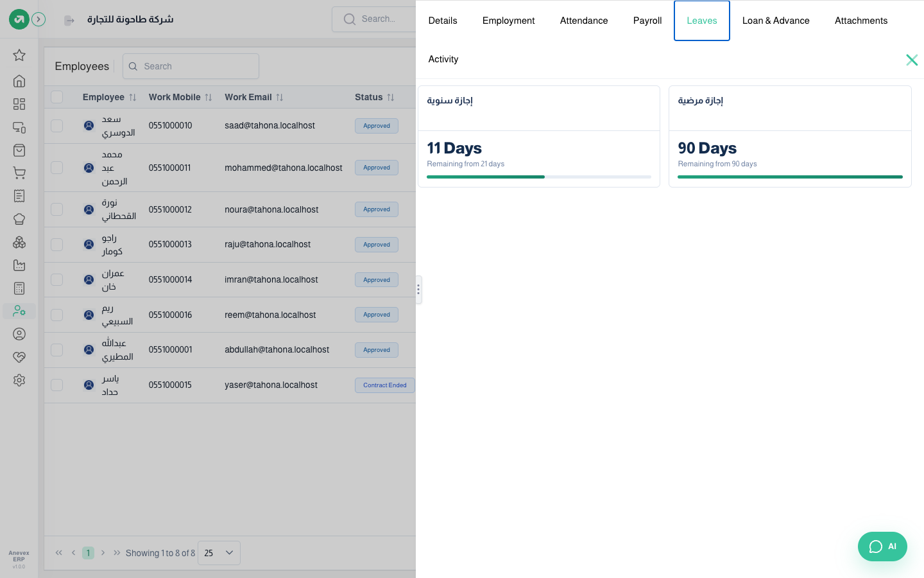Open the calculator sidebar icon

(x=19, y=288)
